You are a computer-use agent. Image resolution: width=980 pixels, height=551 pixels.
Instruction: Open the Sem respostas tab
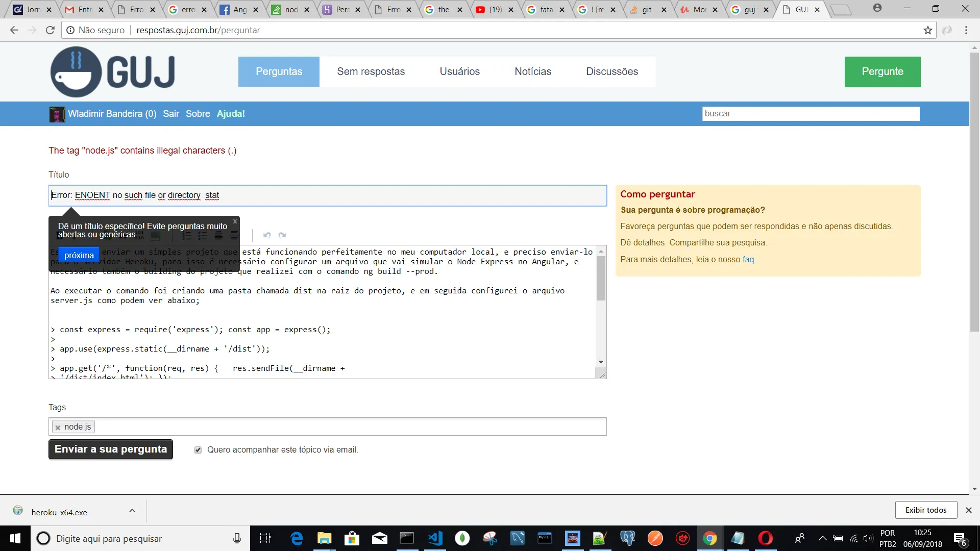[371, 72]
